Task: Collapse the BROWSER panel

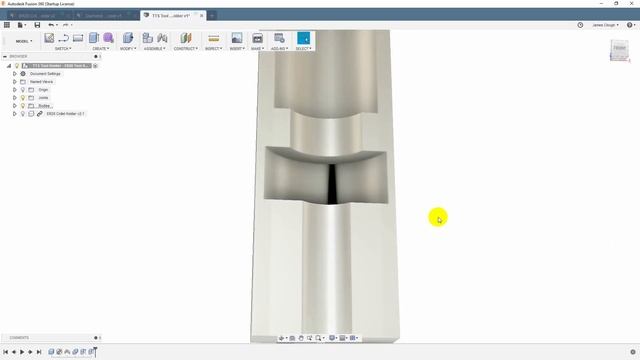Action: [5, 56]
